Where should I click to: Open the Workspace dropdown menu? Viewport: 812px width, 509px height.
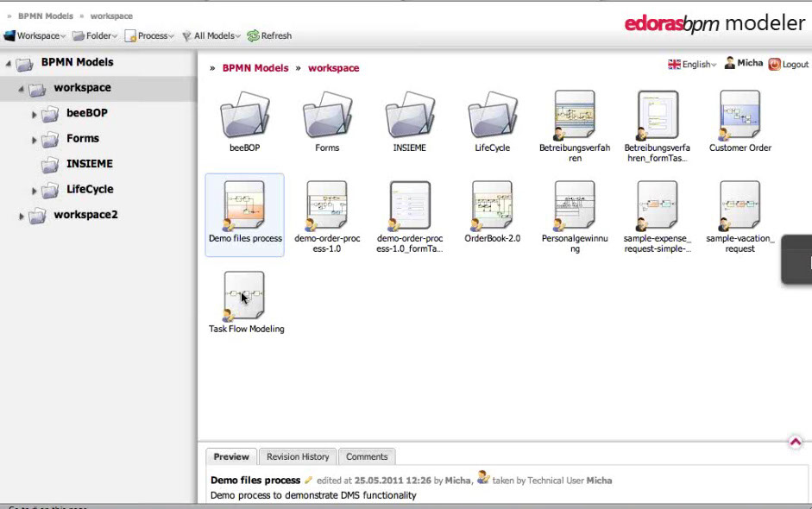35,35
